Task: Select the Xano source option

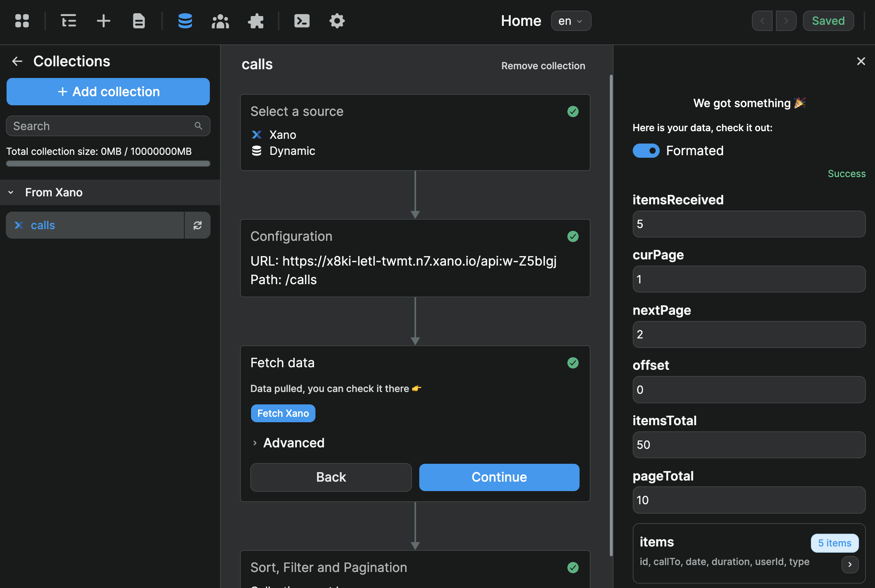Action: click(x=282, y=134)
